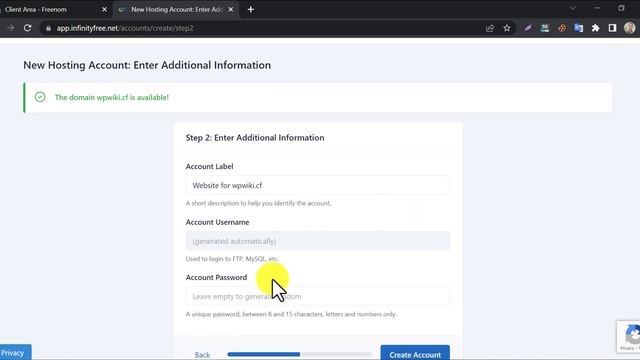Click the green checkmark success icon

[40, 97]
